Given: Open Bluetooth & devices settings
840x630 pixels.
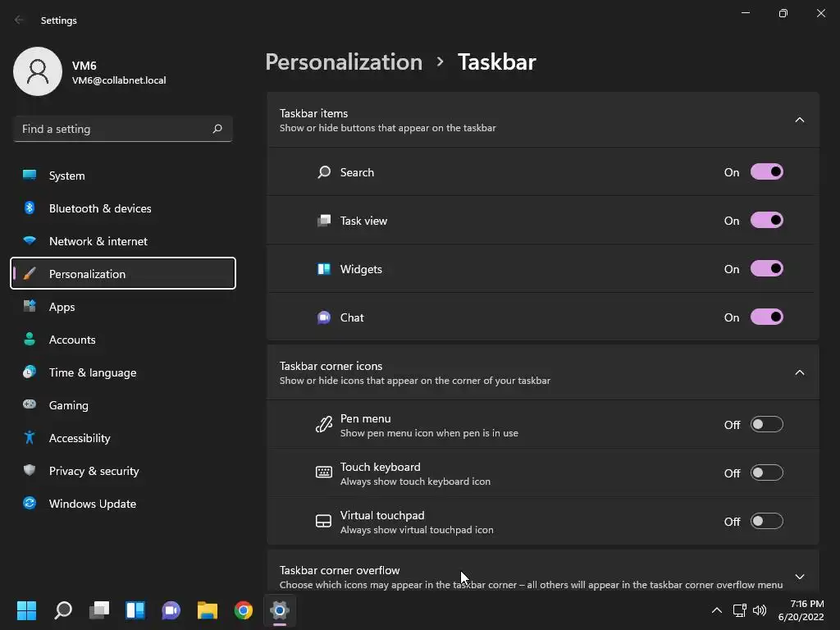Looking at the screenshot, I should [x=100, y=208].
